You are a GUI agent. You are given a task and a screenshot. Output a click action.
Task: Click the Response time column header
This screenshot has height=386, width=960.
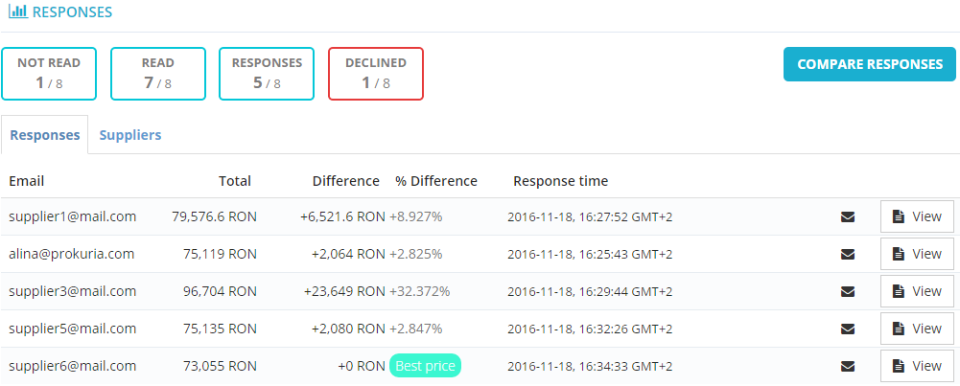pyautogui.click(x=561, y=181)
